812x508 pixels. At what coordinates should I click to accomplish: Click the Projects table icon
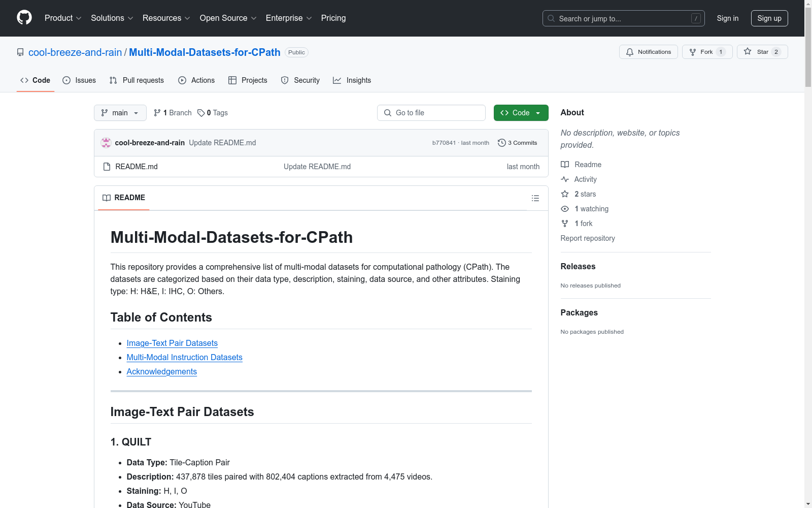[x=232, y=80]
